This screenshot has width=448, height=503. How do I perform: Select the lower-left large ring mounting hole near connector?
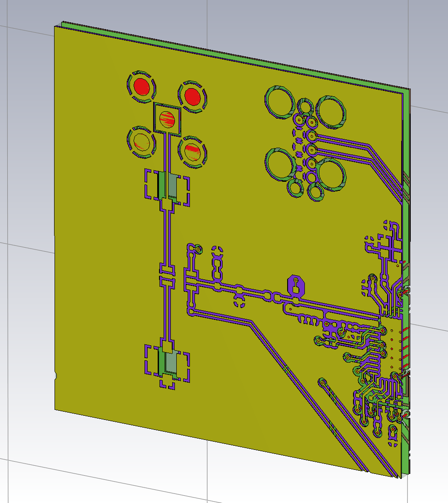coord(279,164)
